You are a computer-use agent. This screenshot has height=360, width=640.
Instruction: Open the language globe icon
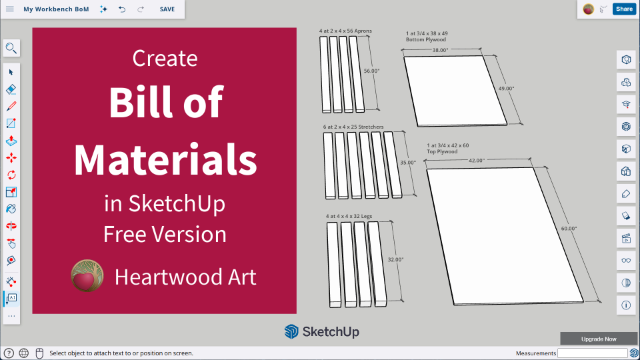pyautogui.click(x=24, y=353)
